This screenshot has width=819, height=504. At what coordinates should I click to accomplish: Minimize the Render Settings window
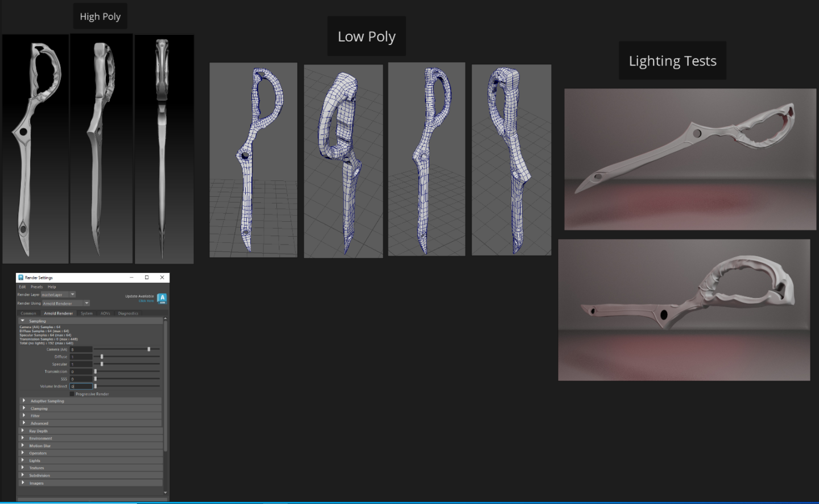point(131,278)
